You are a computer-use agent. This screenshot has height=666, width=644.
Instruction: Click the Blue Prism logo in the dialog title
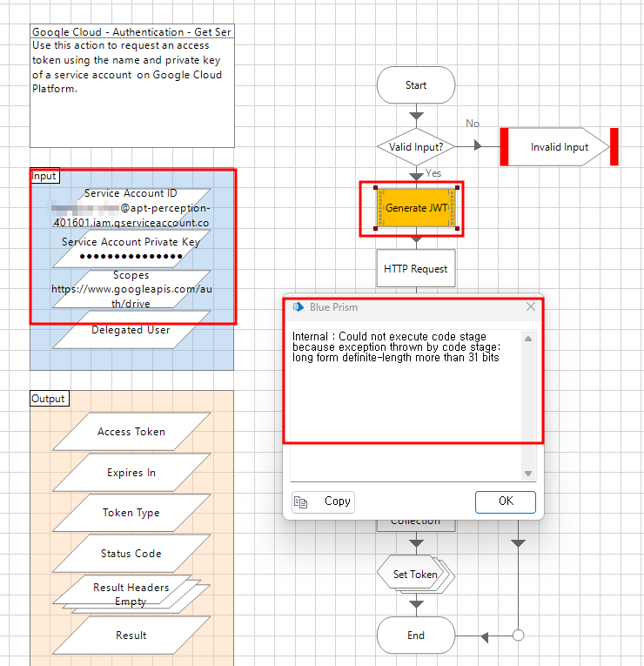pos(299,306)
